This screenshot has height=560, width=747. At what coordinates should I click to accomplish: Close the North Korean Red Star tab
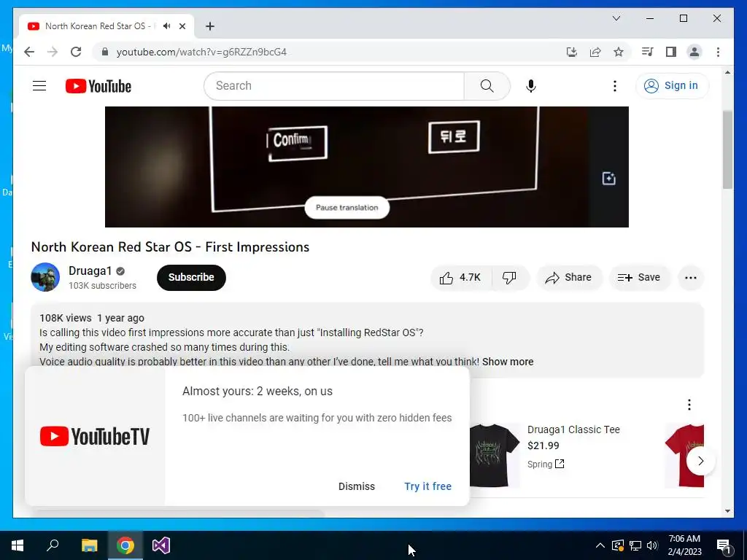[x=182, y=26]
